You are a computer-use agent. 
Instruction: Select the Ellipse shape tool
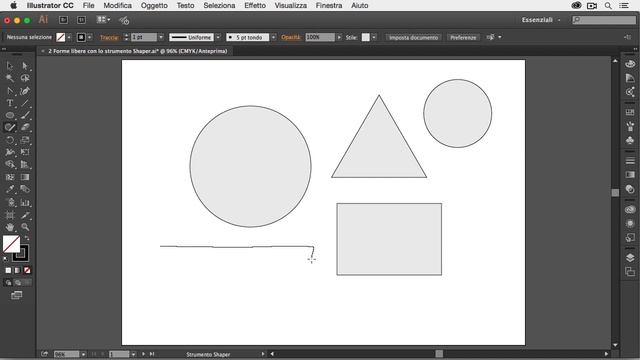tap(10, 116)
